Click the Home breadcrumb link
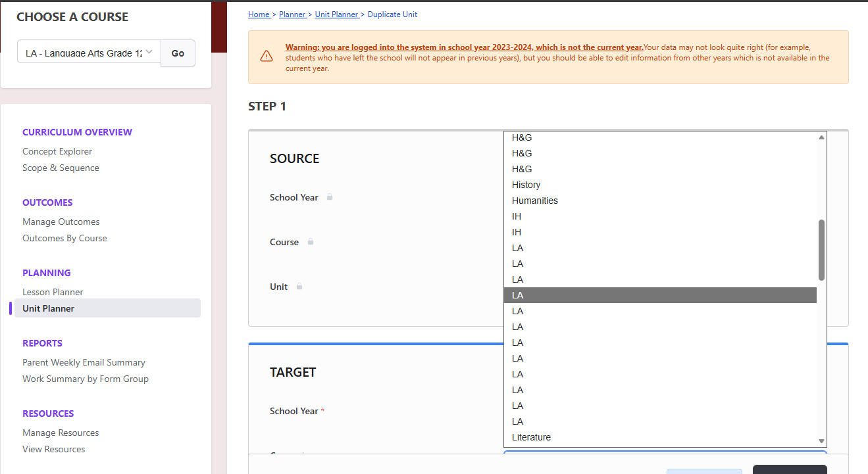Viewport: 868px width, 474px height. 259,14
